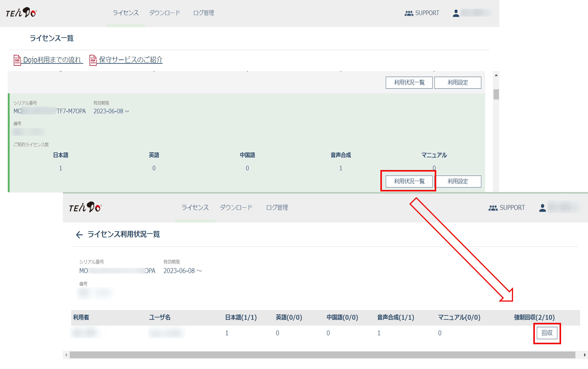Viewport: 588px width, 369px height.
Task: Click 利用状況一覧 button in the green license card
Action: coord(409,181)
